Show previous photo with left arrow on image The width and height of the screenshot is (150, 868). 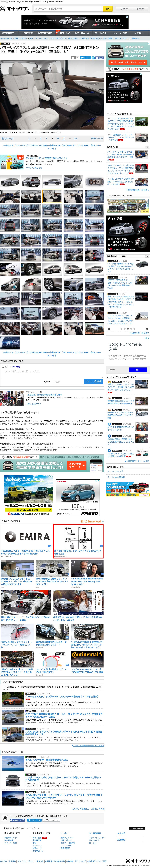4,94
